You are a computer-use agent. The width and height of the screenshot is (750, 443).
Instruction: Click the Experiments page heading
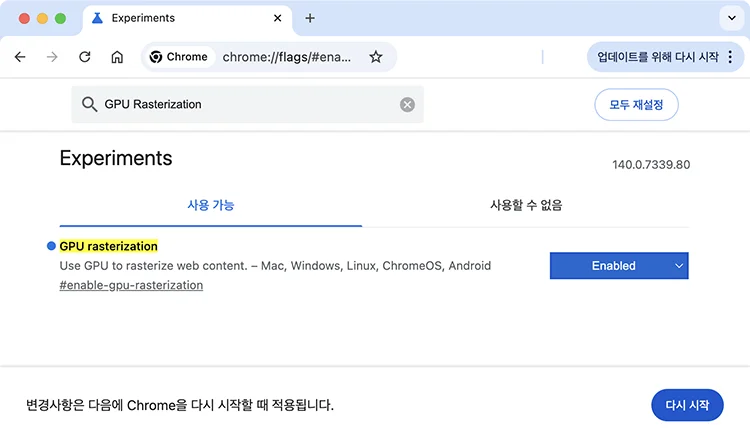[x=116, y=158]
